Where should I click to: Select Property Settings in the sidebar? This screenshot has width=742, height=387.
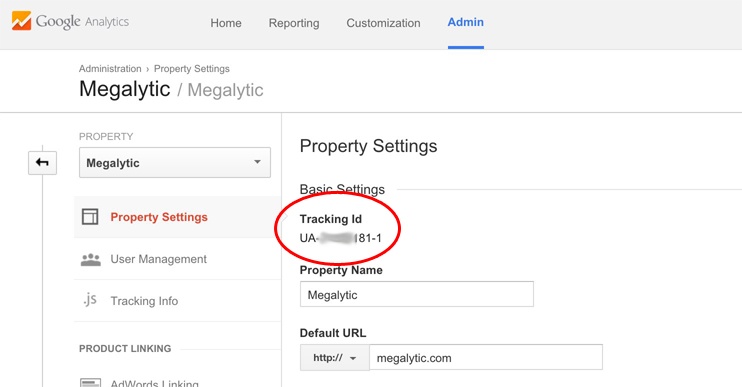(x=159, y=217)
